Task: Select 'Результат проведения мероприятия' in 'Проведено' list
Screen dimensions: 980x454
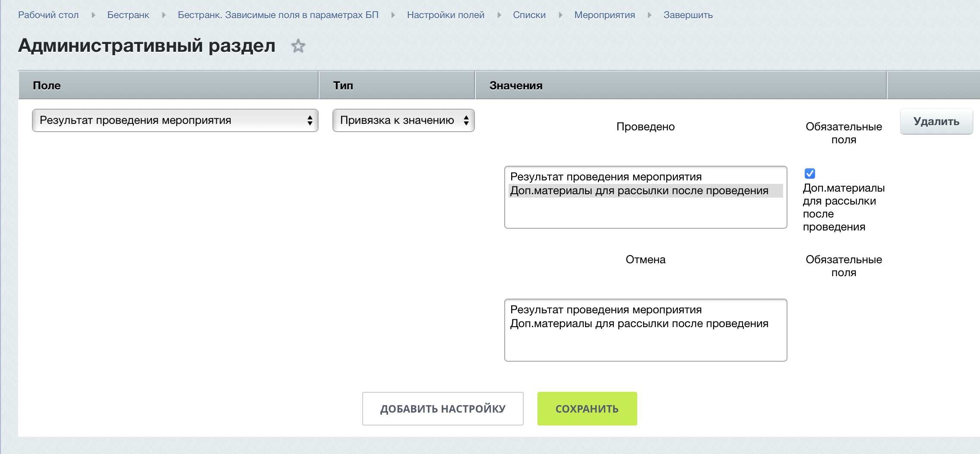Action: pyautogui.click(x=606, y=177)
